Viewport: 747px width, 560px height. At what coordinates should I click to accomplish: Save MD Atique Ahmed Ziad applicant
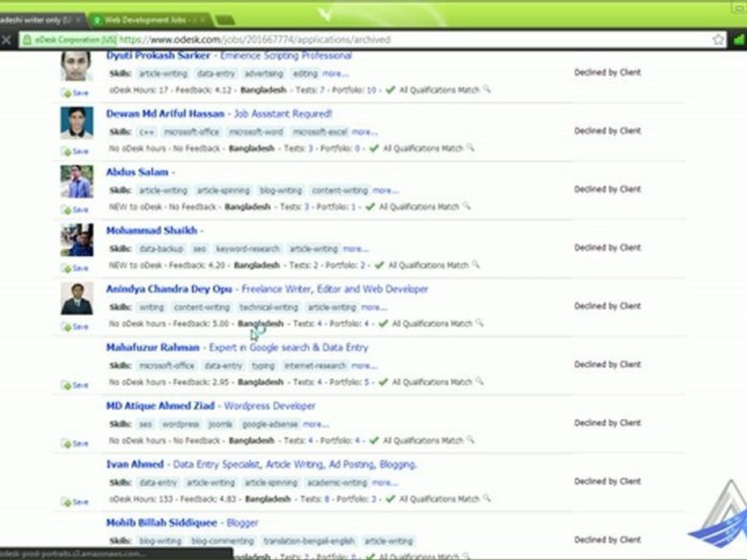pos(75,443)
